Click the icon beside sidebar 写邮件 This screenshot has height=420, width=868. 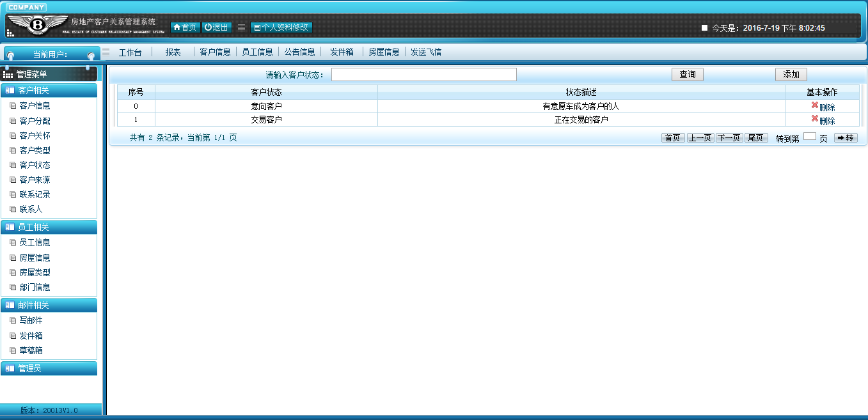[x=13, y=321]
